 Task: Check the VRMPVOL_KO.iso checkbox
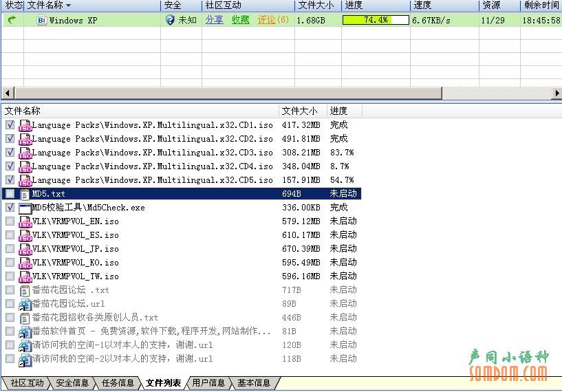[10, 262]
